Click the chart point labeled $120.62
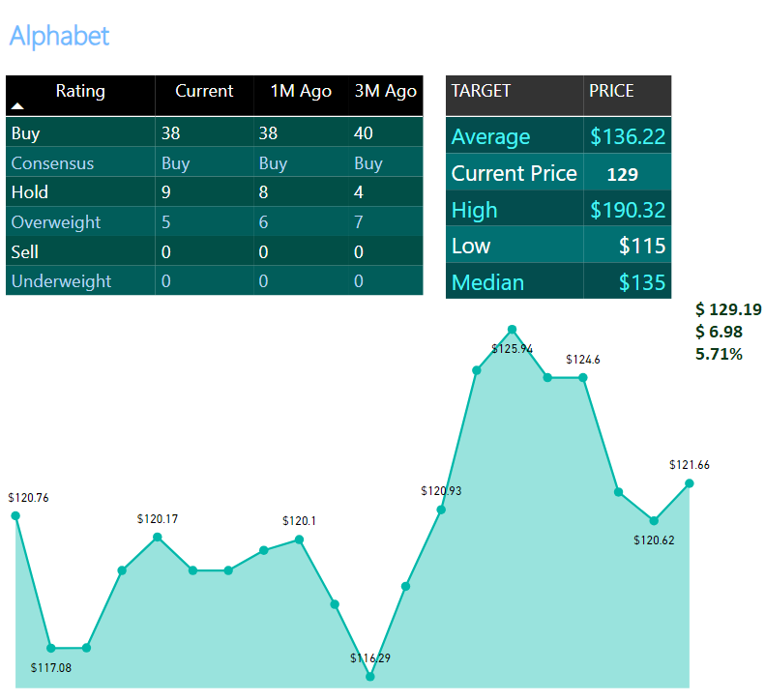 coord(654,520)
